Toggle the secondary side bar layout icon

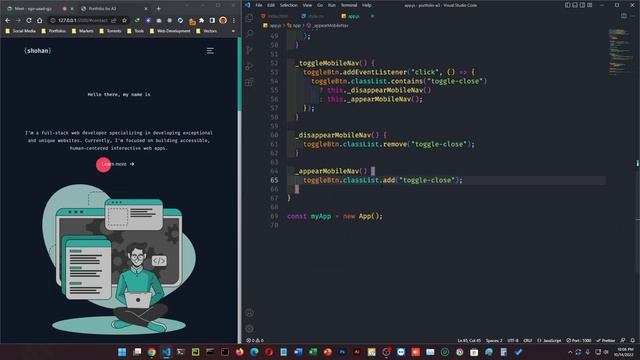(582, 5)
